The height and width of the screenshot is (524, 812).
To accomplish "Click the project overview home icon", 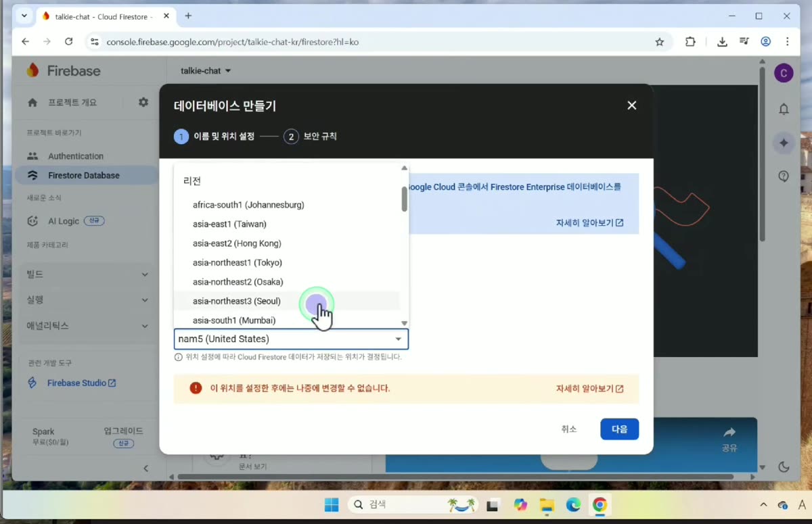I will tap(32, 103).
